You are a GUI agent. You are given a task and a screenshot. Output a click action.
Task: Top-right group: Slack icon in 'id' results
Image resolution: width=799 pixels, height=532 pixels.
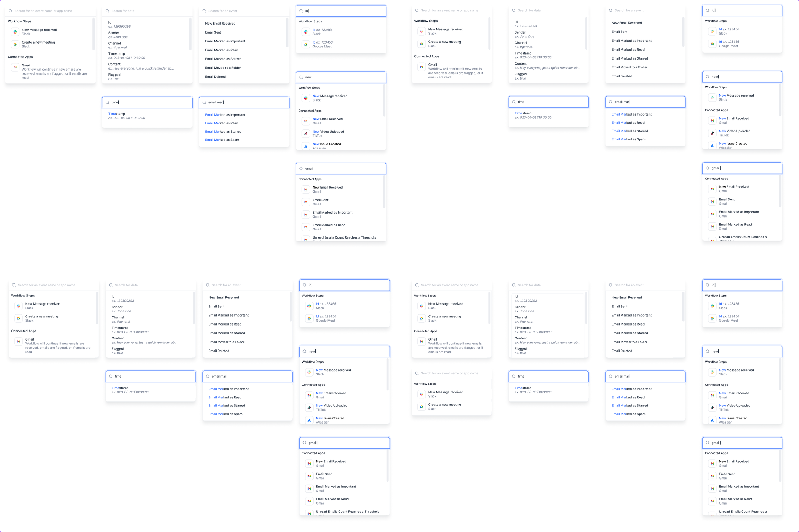point(712,31)
